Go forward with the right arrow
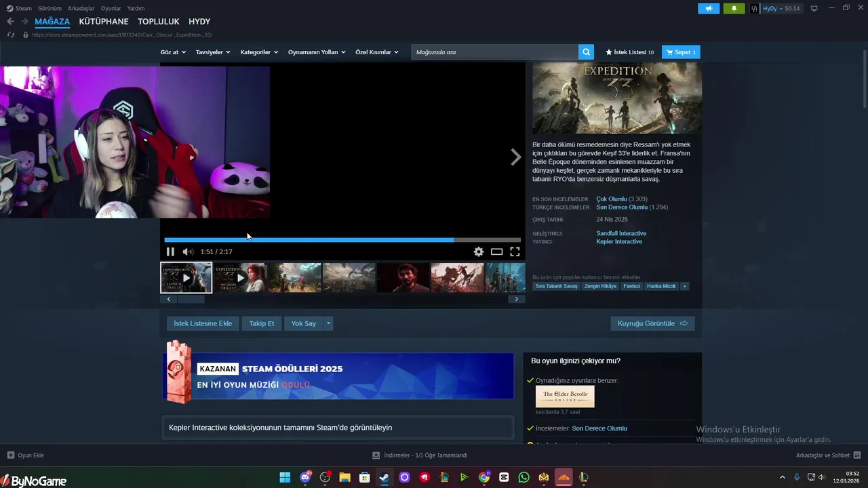The width and height of the screenshot is (868, 488). coord(24,22)
